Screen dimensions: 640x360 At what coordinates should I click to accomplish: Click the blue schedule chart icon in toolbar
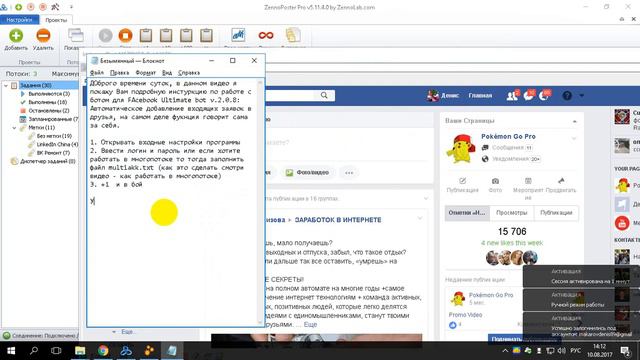(x=238, y=36)
